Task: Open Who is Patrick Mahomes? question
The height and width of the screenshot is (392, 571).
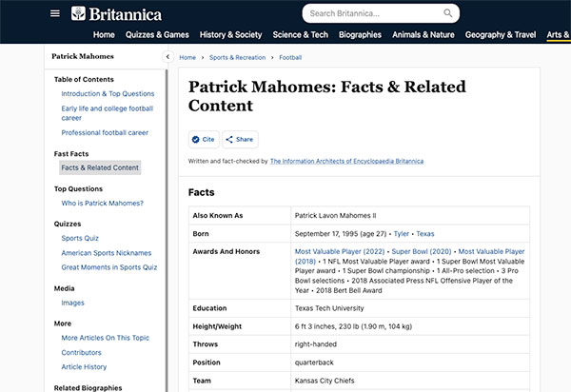Action: (103, 203)
